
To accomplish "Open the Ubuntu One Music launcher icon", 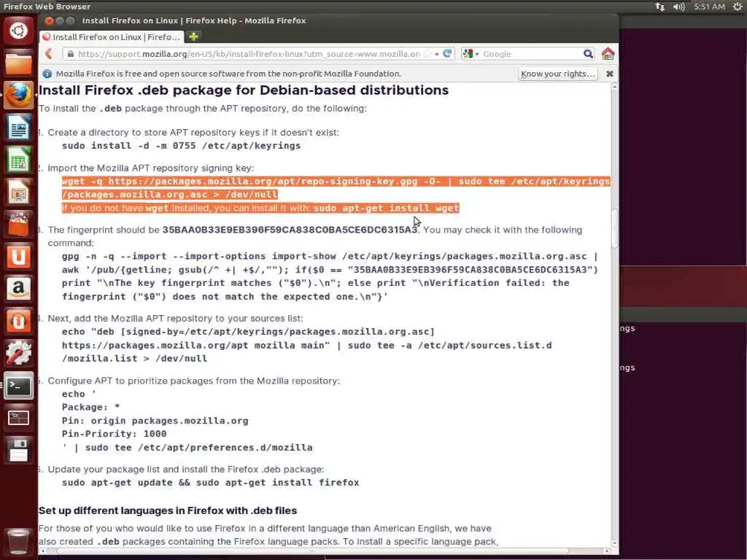I will click(18, 321).
